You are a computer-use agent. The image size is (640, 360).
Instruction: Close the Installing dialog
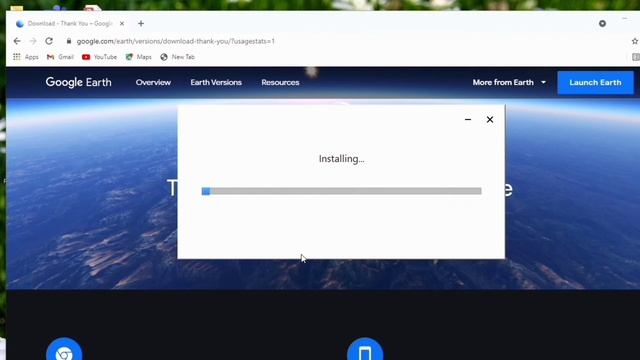coord(490,120)
